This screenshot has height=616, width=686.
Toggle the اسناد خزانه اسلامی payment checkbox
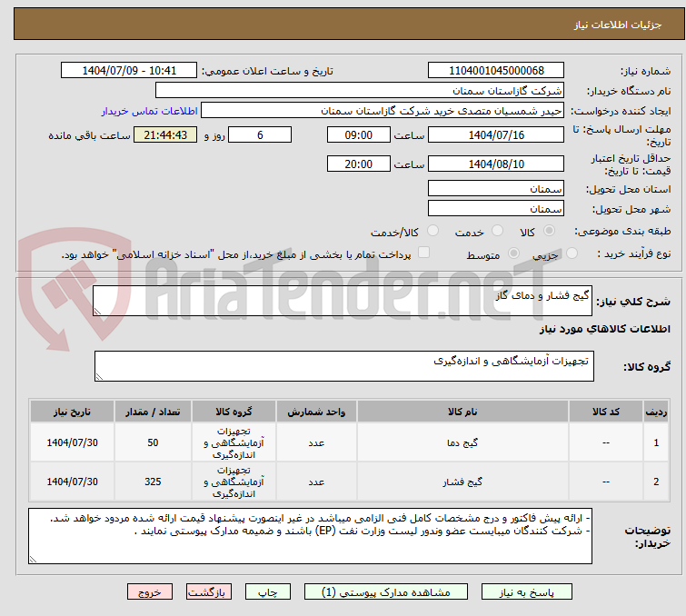[x=423, y=253]
